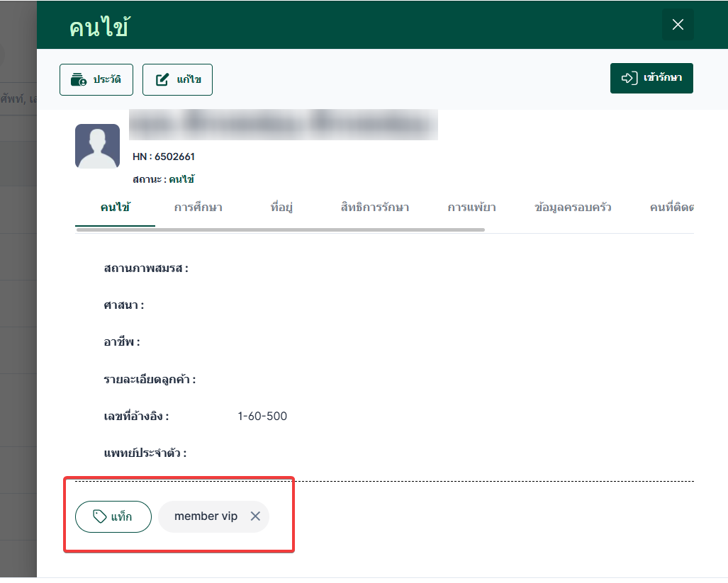728x583 pixels.
Task: Click the แท็ก add tag button
Action: tap(113, 516)
